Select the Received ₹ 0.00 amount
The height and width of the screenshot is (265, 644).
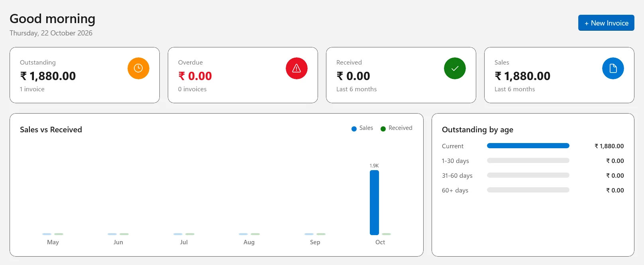point(353,76)
